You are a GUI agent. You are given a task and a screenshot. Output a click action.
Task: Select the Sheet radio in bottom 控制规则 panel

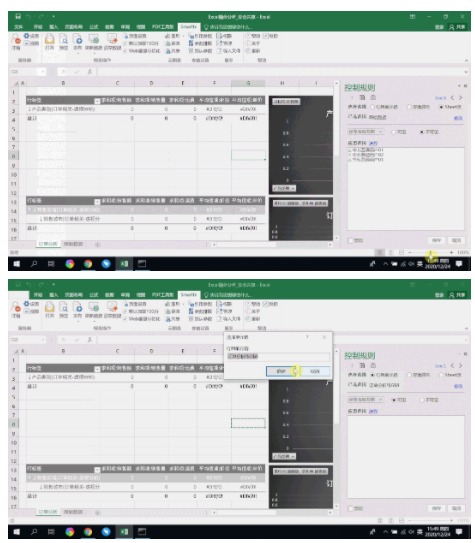[x=441, y=375]
